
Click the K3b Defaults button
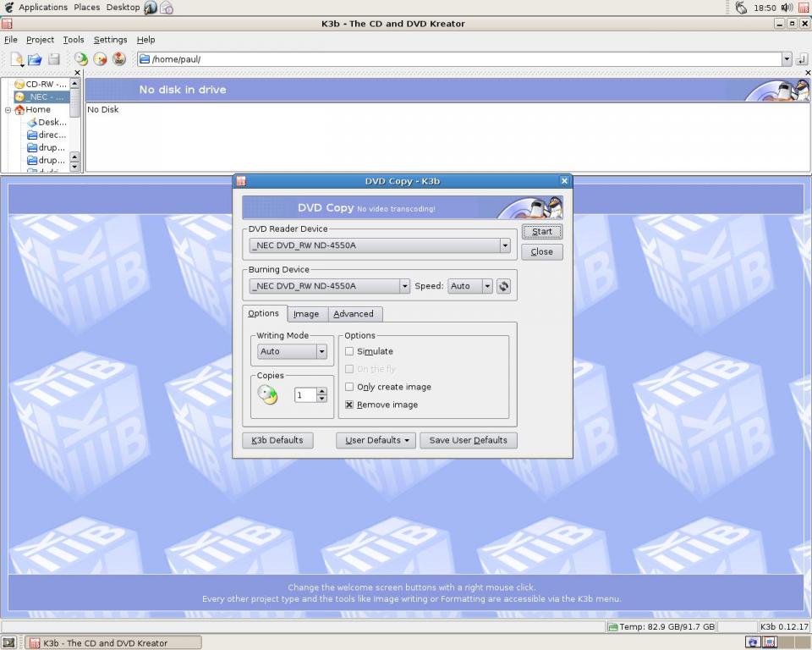277,441
